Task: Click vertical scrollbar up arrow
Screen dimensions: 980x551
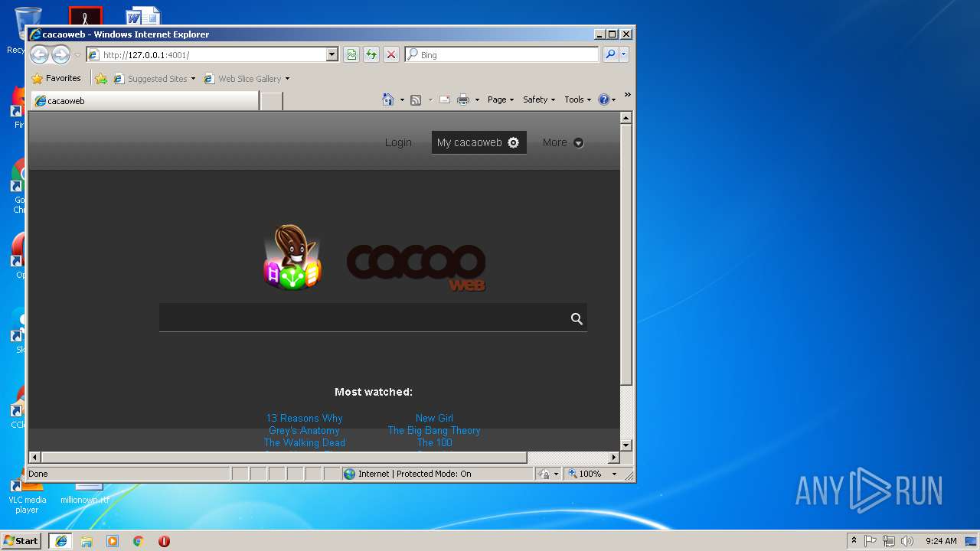Action: point(626,118)
